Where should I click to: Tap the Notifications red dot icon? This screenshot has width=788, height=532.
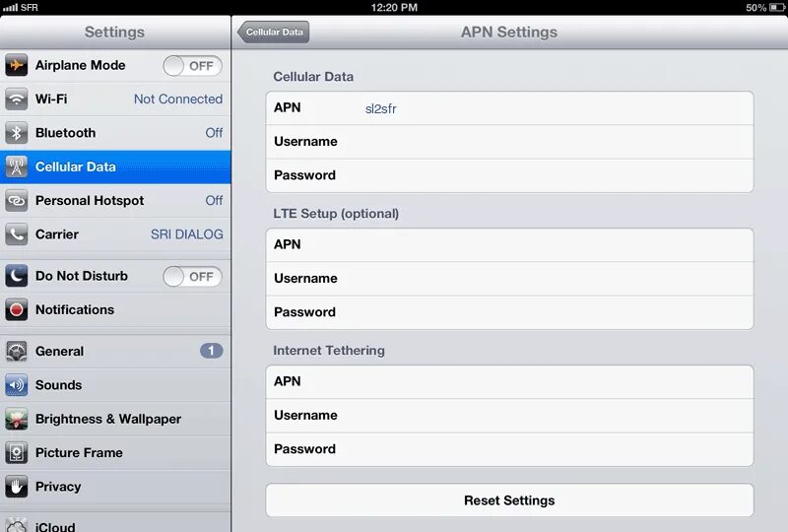coord(16,309)
